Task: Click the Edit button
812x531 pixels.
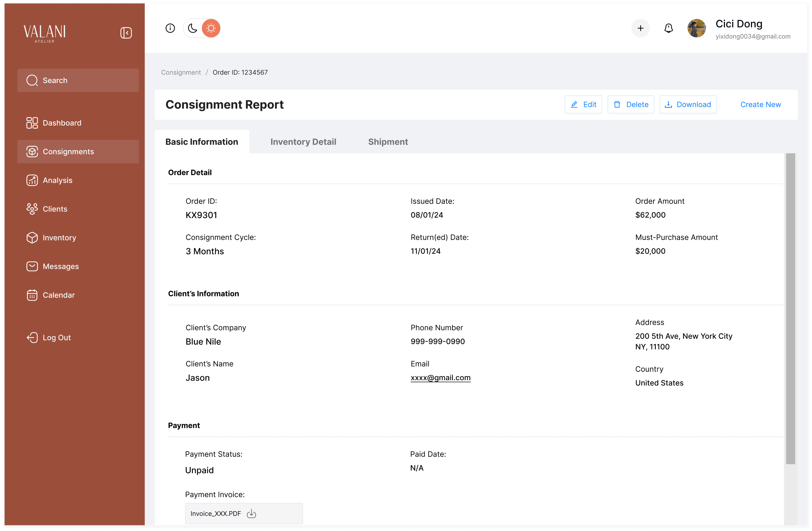Action: [583, 104]
